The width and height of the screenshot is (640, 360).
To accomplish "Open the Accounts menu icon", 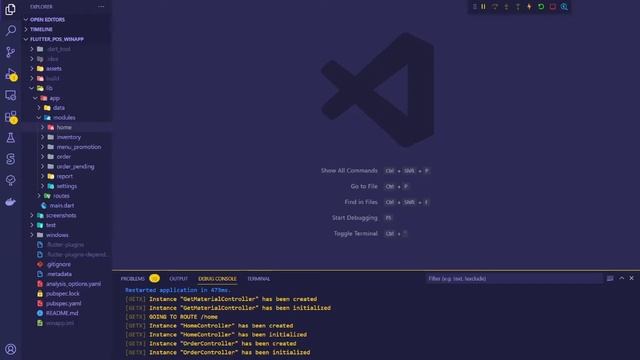I will tap(11, 349).
